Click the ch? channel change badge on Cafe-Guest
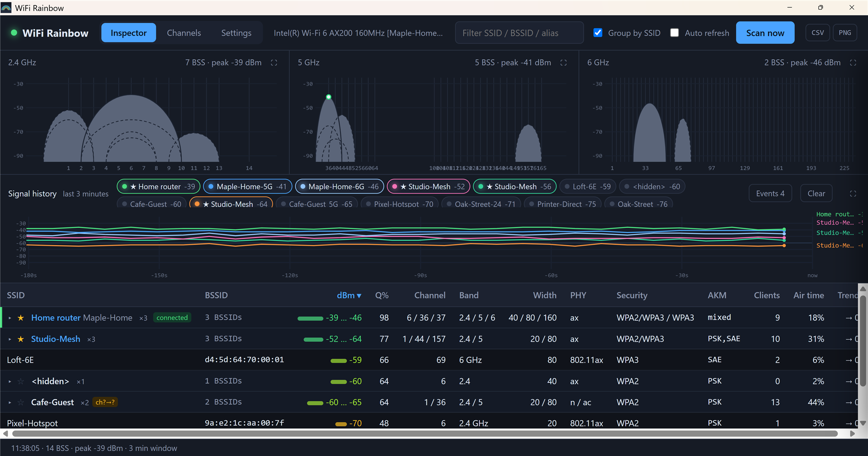Screen dimensions: 868x456 click(x=105, y=402)
